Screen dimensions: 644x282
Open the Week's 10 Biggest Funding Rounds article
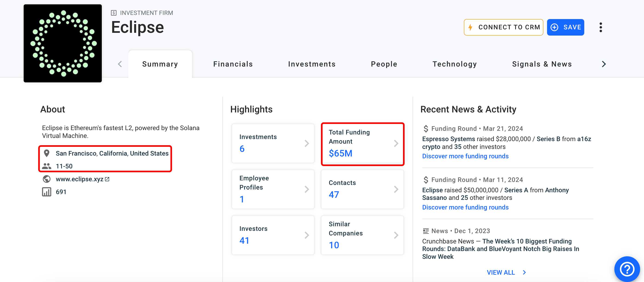(500, 249)
